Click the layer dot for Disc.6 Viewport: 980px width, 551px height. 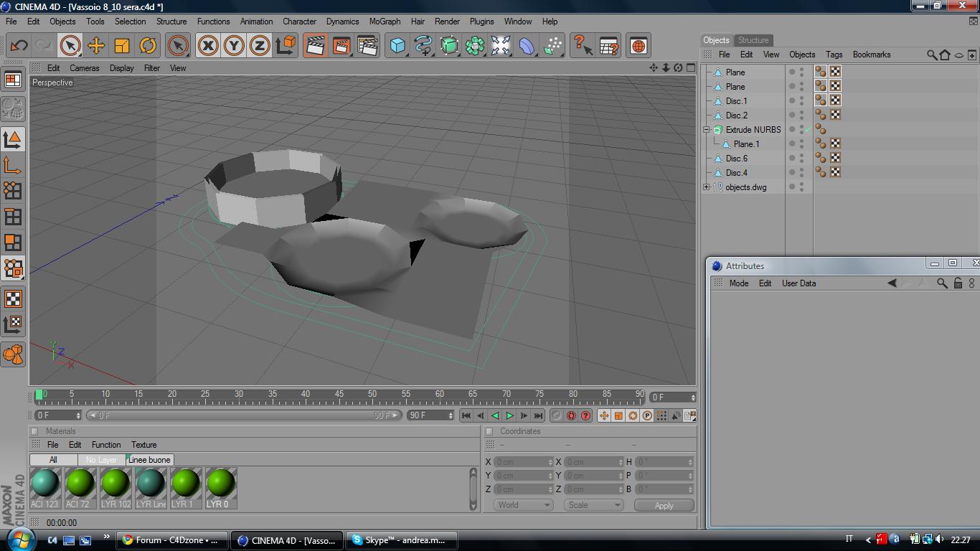[792, 159]
